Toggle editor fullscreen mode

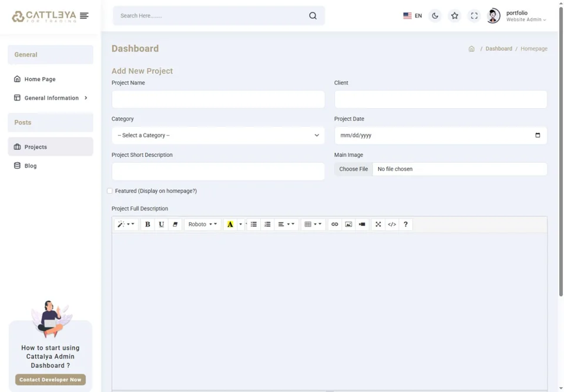tap(378, 225)
